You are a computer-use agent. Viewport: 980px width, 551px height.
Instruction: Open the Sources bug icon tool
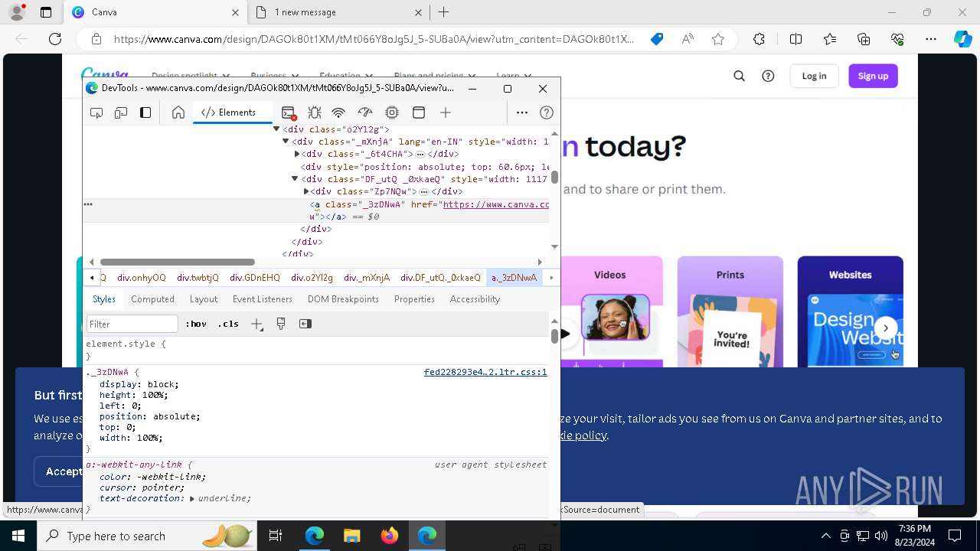coord(314,112)
